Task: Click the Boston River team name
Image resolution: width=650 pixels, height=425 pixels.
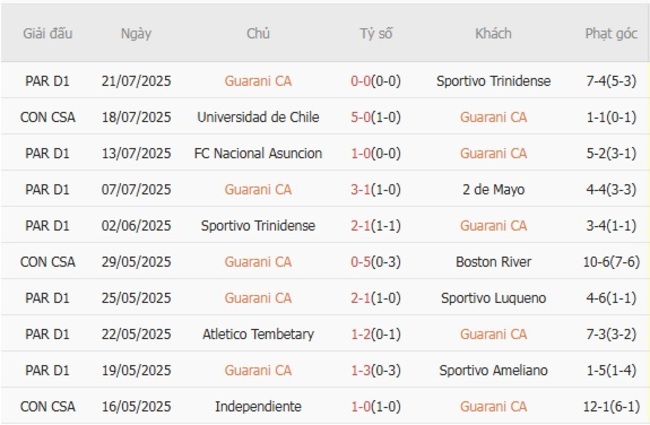Action: (x=493, y=262)
